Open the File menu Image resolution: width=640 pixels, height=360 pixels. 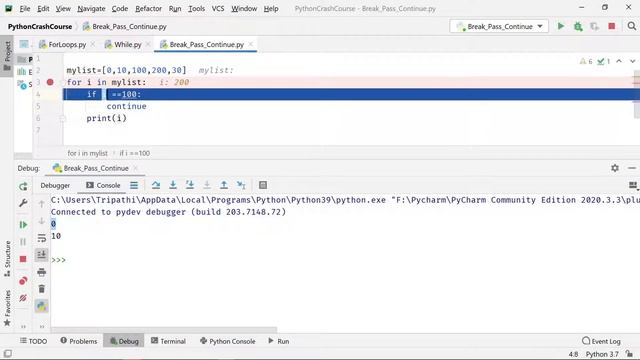point(24,9)
